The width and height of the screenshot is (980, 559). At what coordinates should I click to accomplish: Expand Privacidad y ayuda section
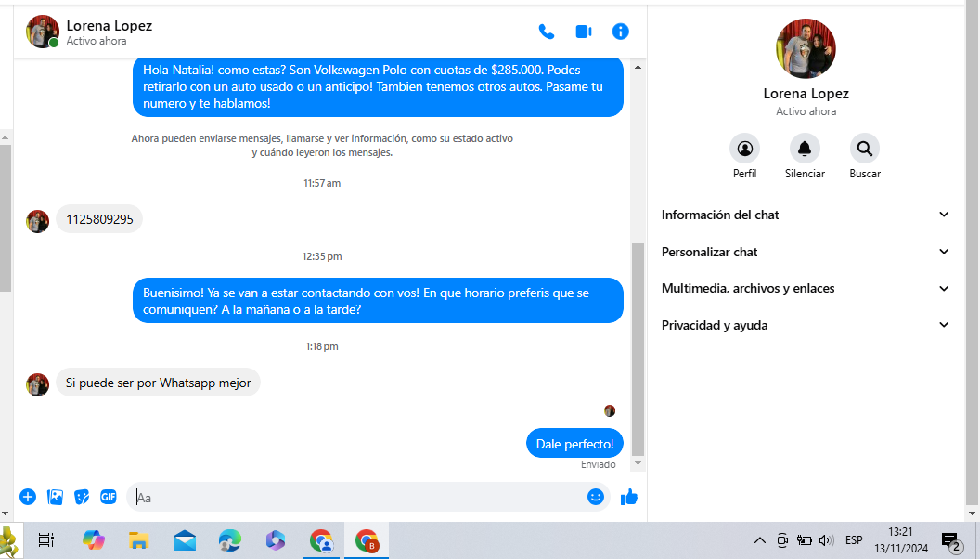tap(805, 325)
